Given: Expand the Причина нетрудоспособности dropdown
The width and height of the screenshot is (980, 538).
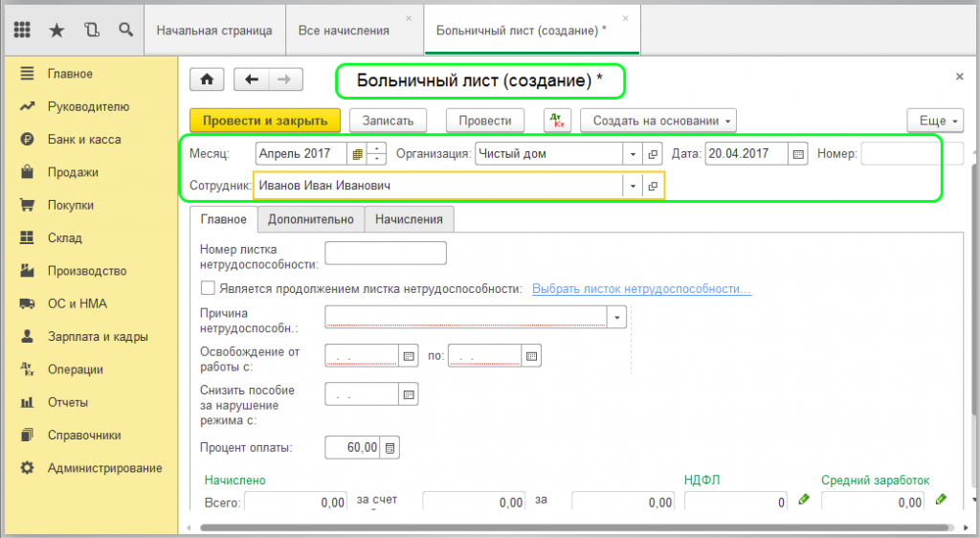Looking at the screenshot, I should [x=617, y=317].
